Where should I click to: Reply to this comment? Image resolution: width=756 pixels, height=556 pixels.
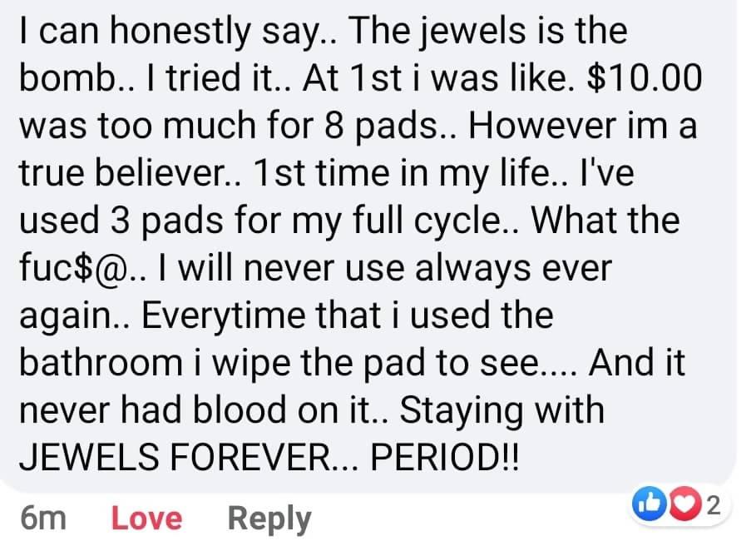coord(269,518)
